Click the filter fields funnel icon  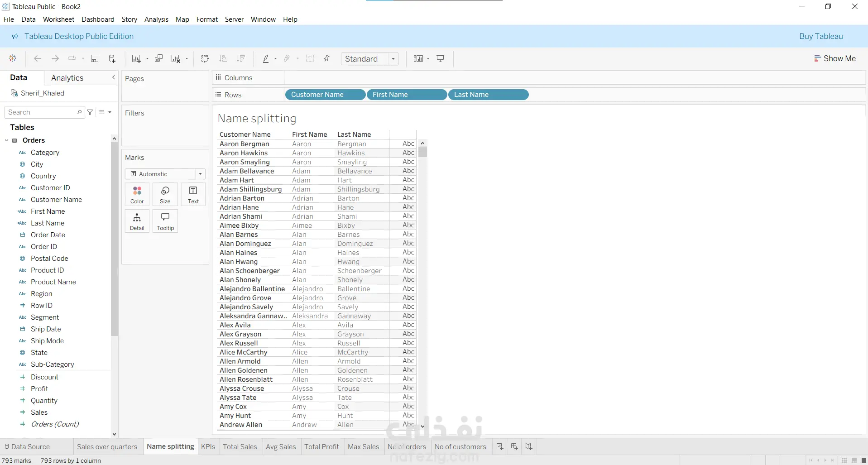90,112
